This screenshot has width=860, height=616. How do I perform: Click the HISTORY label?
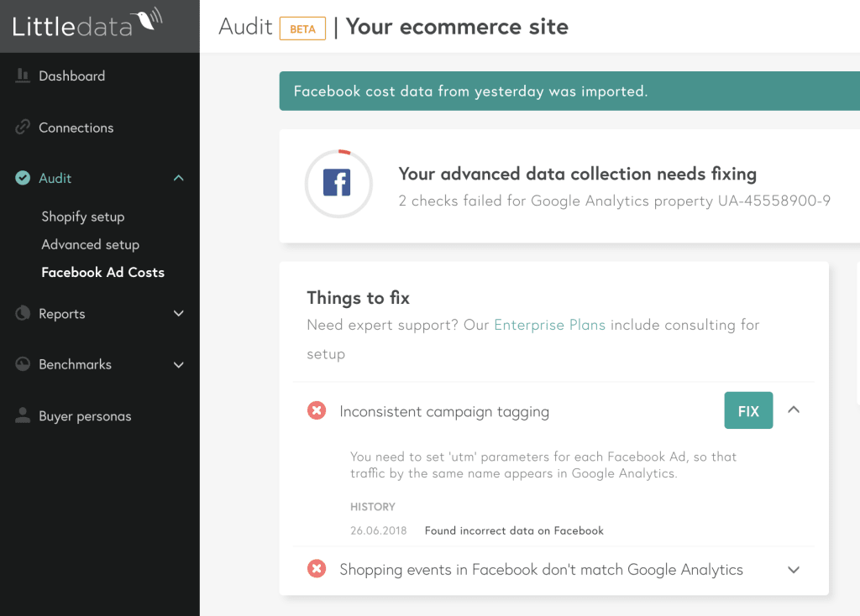372,507
